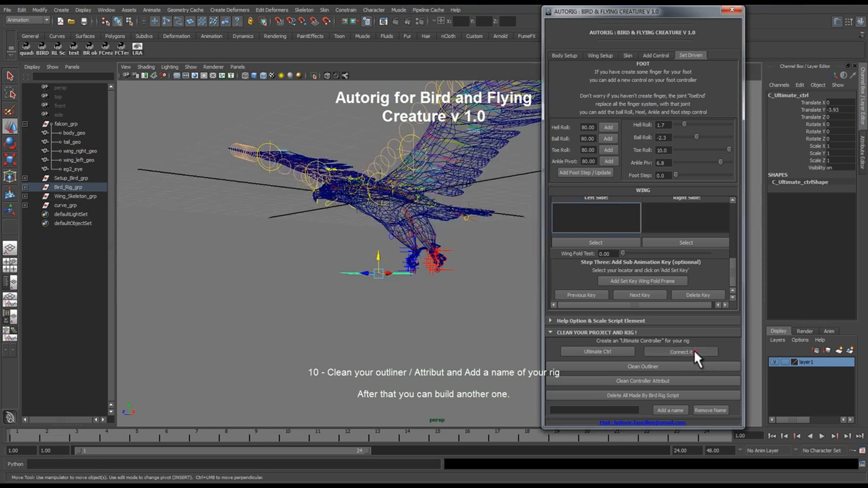The width and height of the screenshot is (868, 488).
Task: Click the Clean Outliner button
Action: pos(643,366)
